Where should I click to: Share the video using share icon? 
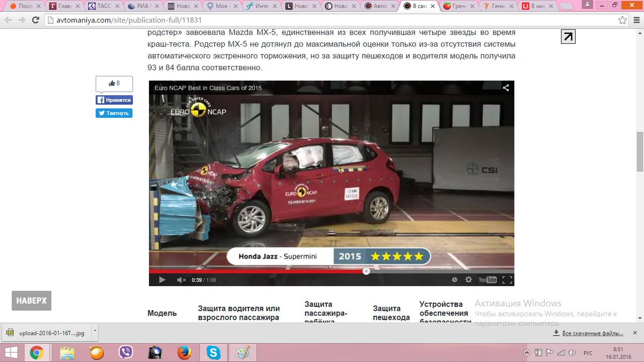[x=506, y=88]
